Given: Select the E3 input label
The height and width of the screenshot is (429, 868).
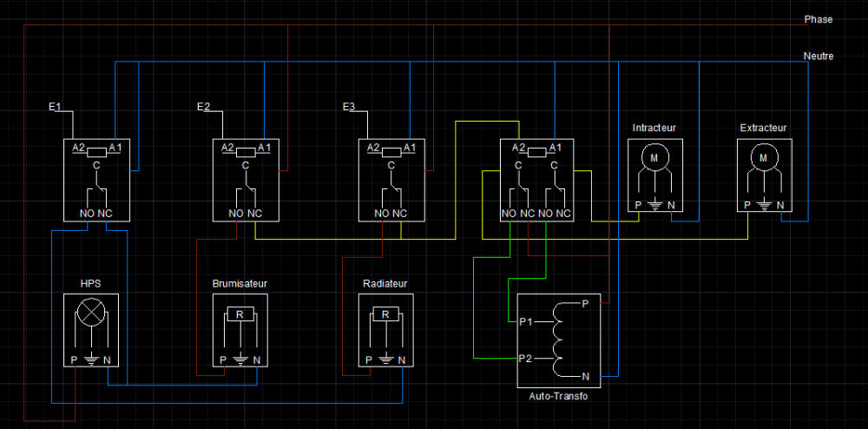Looking at the screenshot, I should click(x=349, y=107).
